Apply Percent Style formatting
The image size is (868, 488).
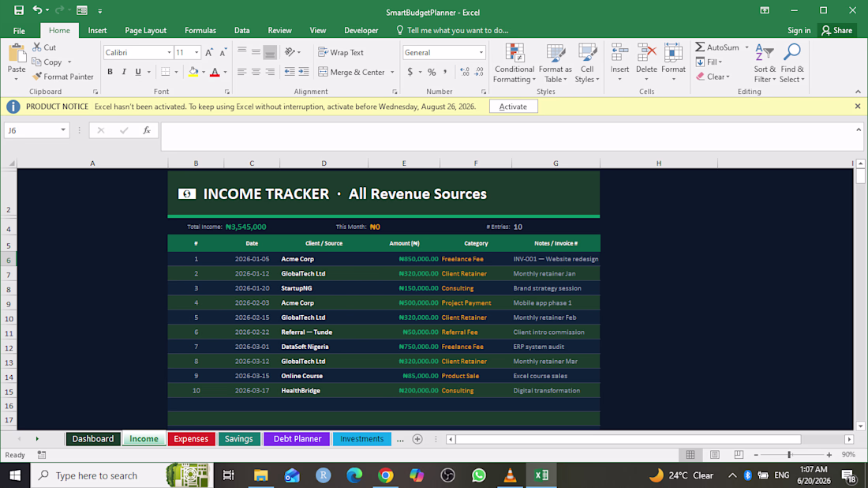pos(432,72)
